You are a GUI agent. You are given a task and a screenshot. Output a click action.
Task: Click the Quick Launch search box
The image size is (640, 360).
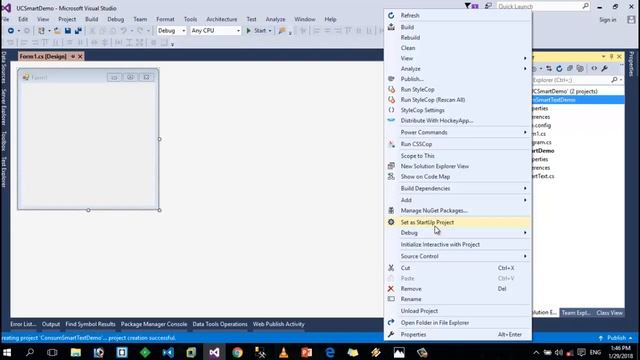coord(542,7)
